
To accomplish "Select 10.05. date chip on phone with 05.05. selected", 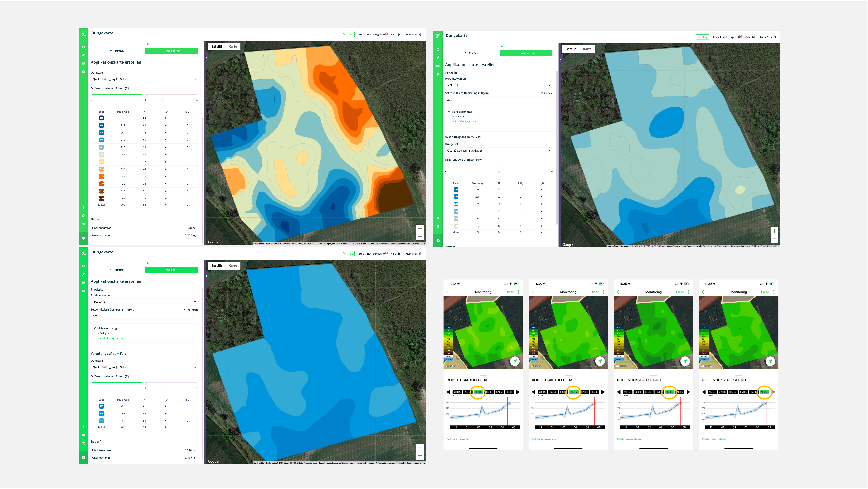I will point(595,392).
